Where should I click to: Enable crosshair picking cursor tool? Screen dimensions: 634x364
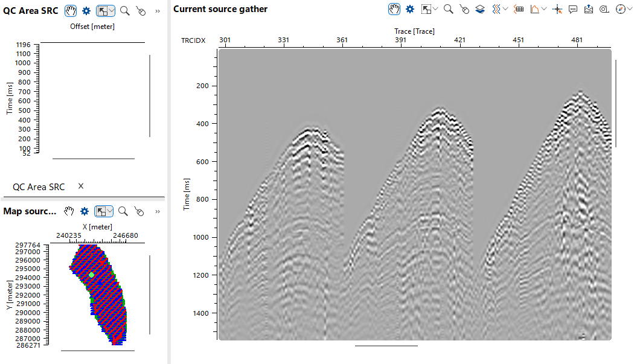pos(557,9)
